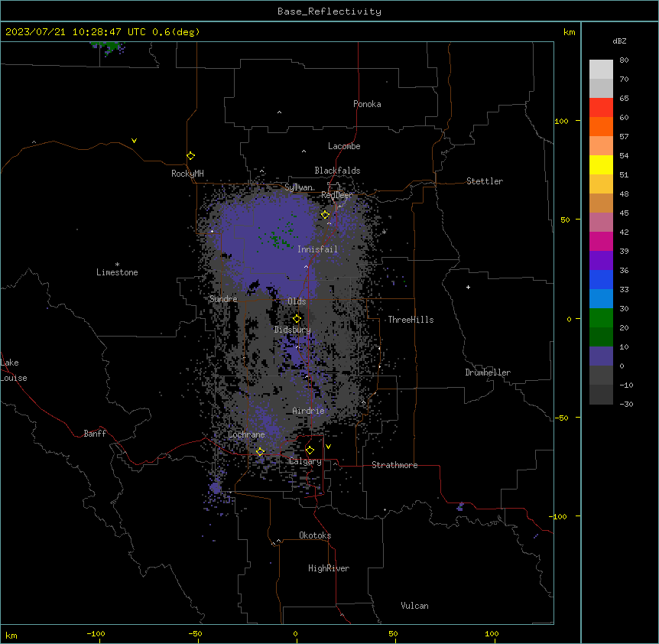
Task: Select the violet 36-39 dBZ swatch
Action: click(601, 261)
